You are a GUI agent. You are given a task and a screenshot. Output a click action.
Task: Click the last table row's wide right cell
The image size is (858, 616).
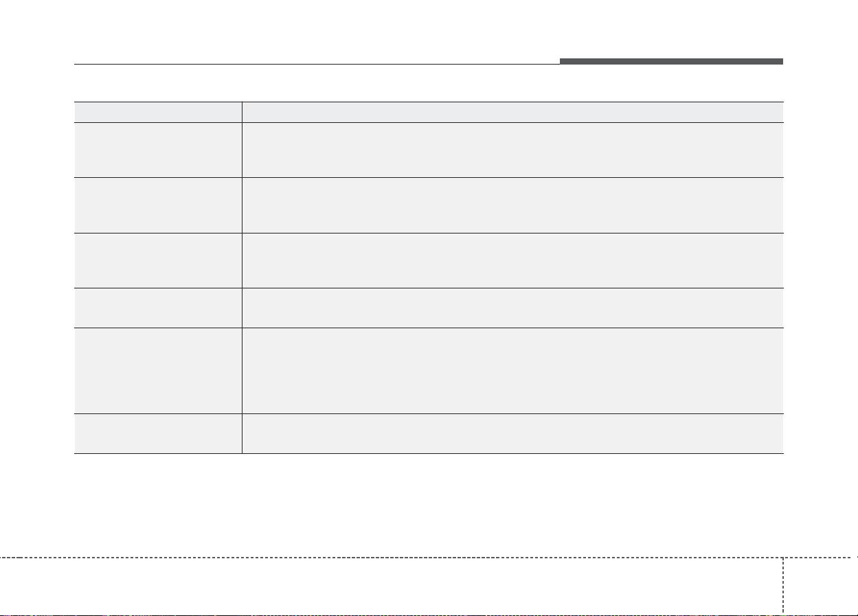point(512,433)
